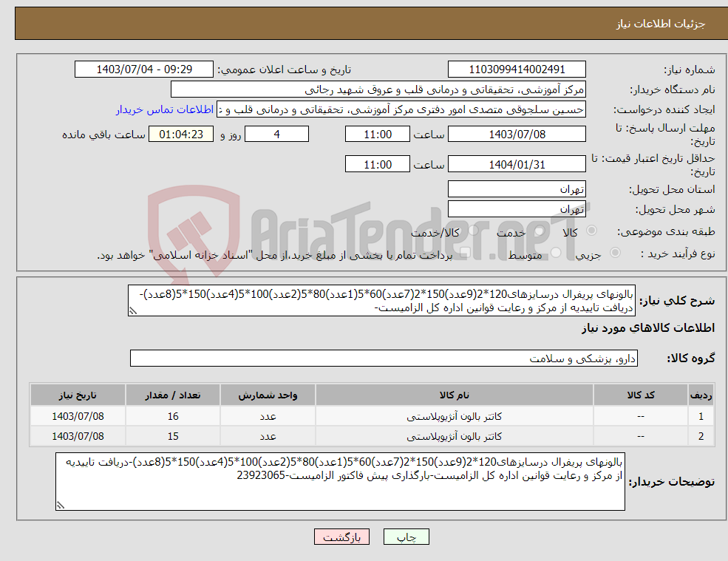Viewport: 728px width, 561px height.
Task: Select the جزیی purchase type radio
Action: tap(615, 253)
